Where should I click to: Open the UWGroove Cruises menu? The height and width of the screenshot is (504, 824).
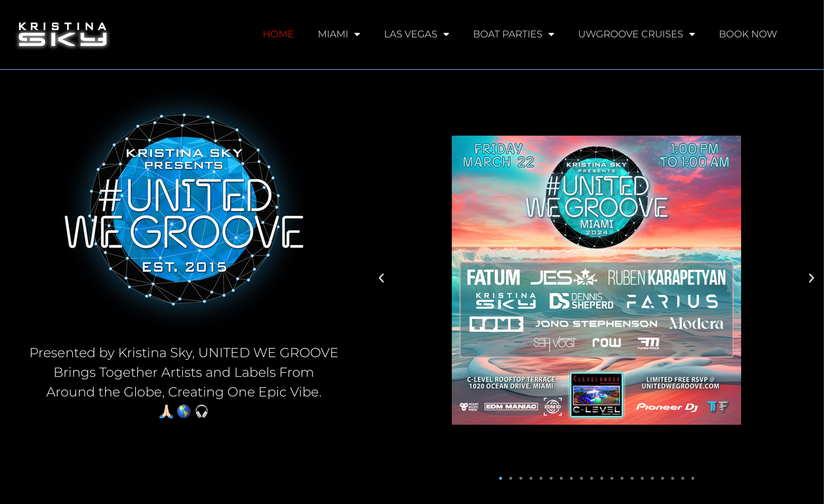(x=630, y=34)
